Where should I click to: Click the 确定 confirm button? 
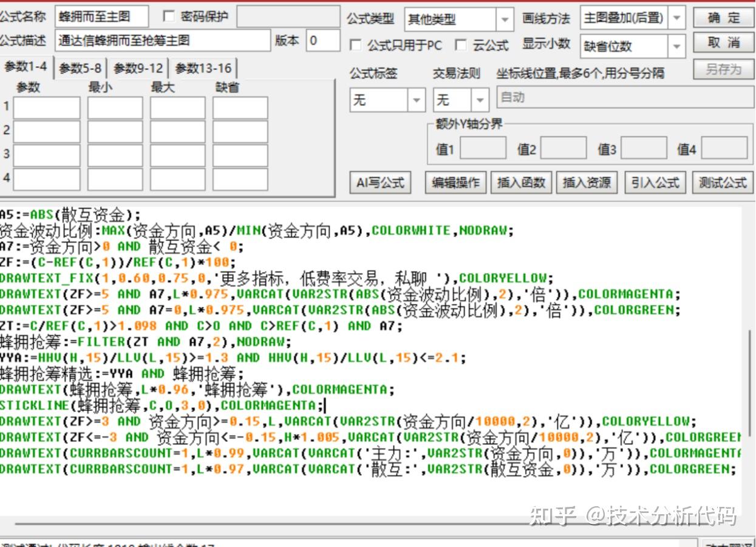click(723, 18)
